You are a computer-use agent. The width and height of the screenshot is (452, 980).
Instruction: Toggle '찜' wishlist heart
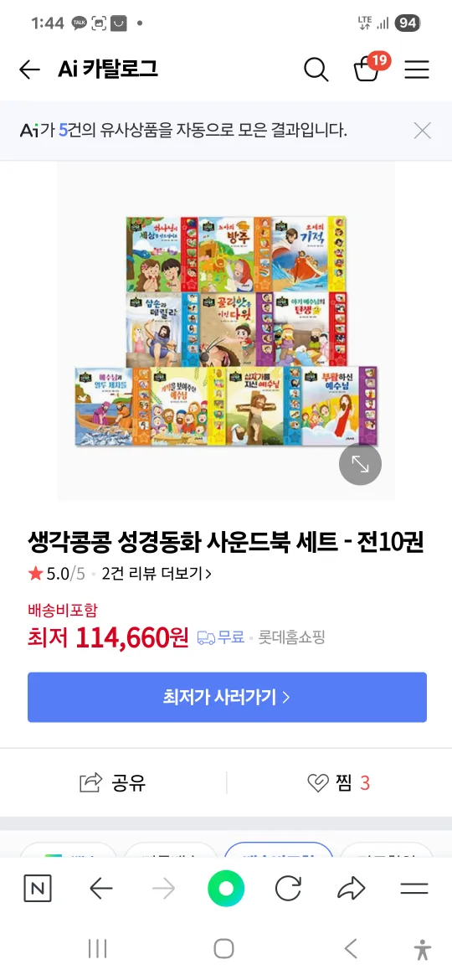pyautogui.click(x=339, y=782)
